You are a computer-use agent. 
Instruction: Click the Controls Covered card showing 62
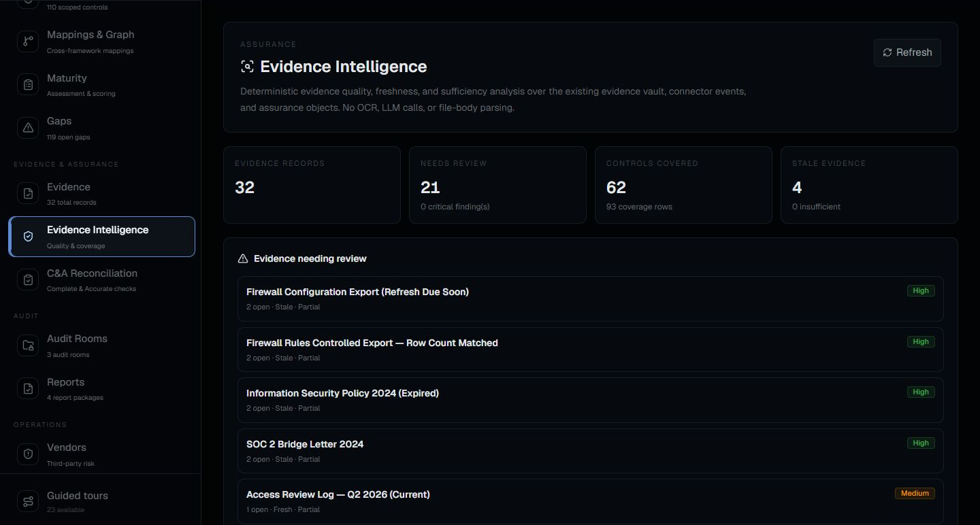pyautogui.click(x=683, y=185)
